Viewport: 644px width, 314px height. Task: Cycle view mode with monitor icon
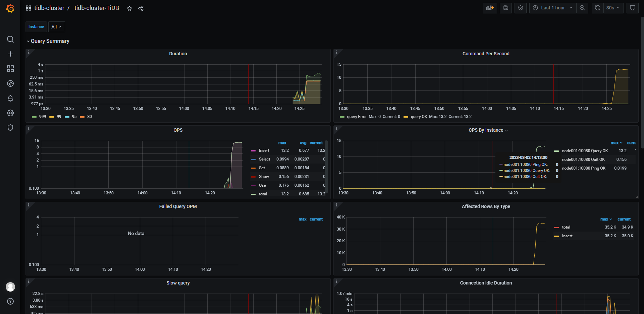pos(633,8)
